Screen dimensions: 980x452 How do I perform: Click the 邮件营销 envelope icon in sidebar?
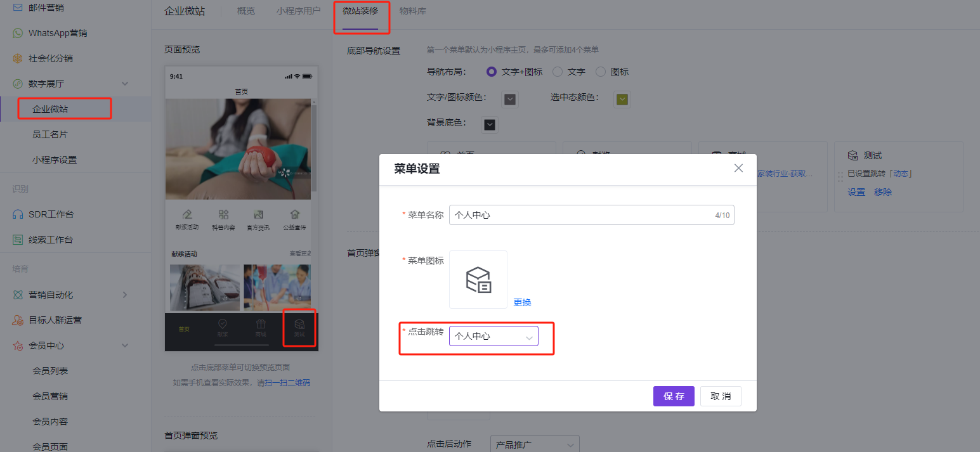click(18, 8)
